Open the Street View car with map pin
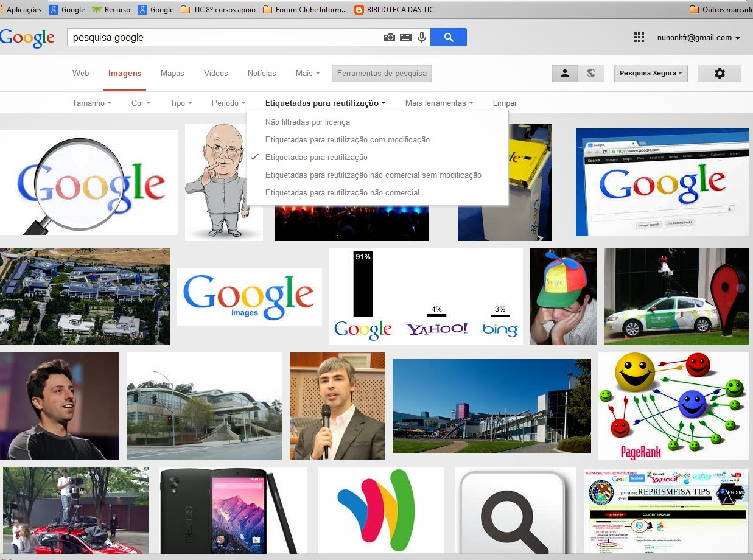This screenshot has height=560, width=753. point(676,296)
